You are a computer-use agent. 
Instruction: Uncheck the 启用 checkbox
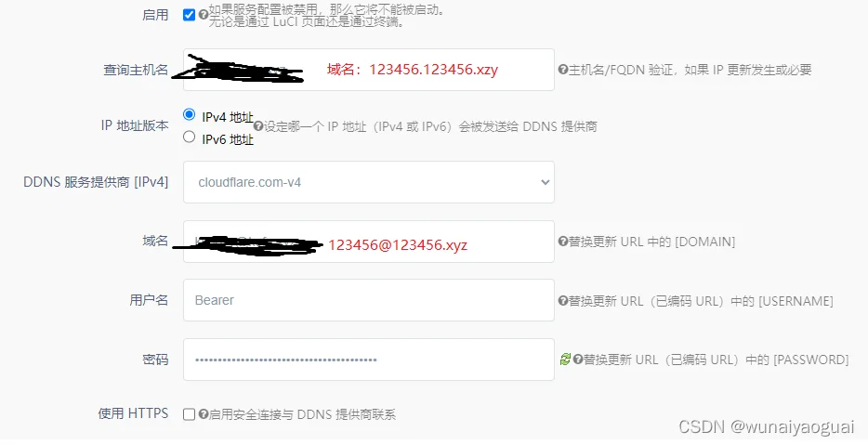[189, 15]
